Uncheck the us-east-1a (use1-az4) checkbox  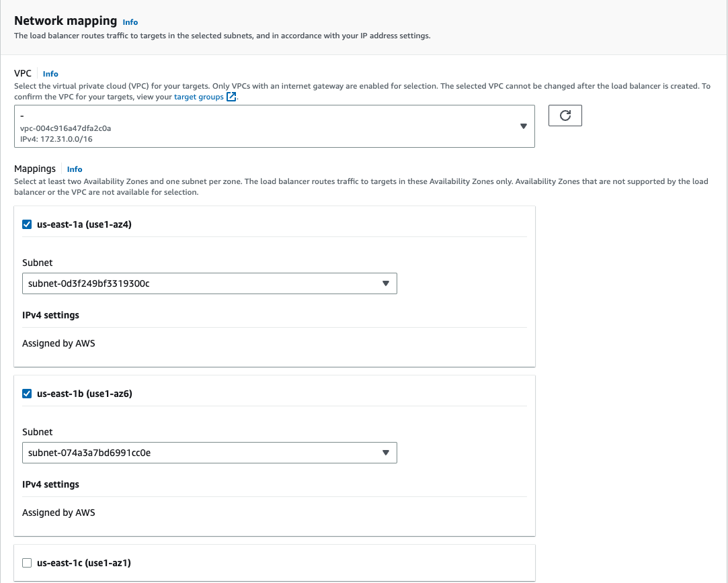28,224
